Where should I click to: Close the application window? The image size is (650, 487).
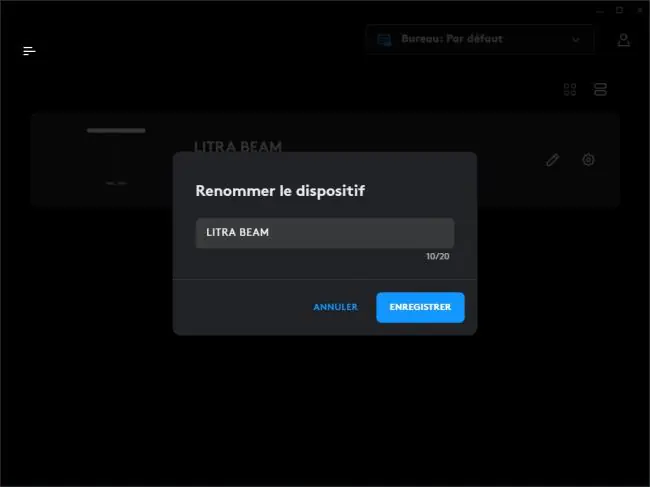click(x=640, y=10)
